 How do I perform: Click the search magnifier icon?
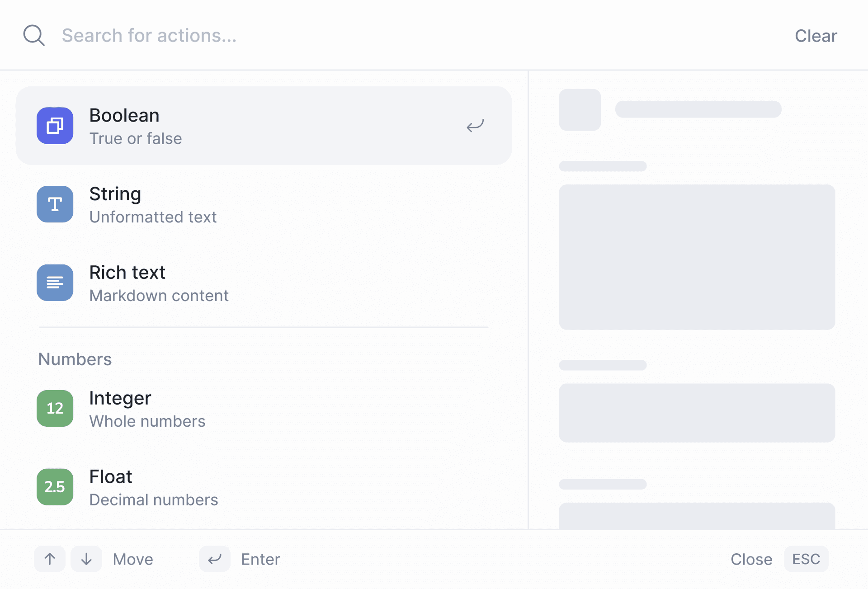[34, 35]
